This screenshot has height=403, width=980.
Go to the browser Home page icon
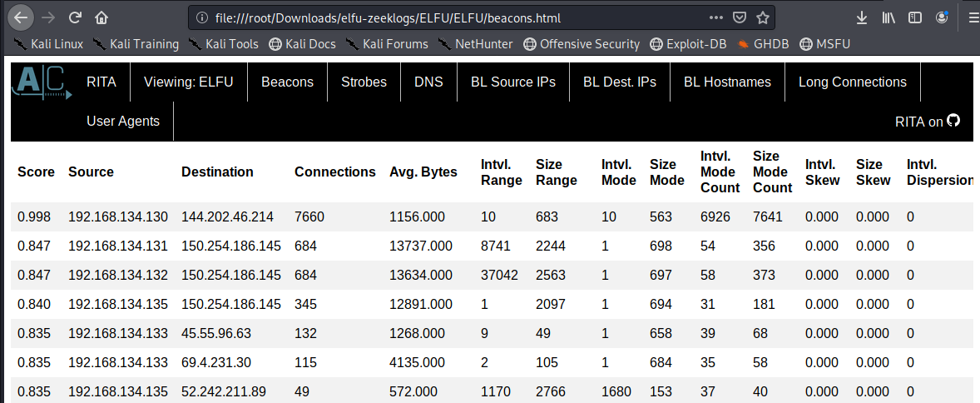click(x=101, y=17)
